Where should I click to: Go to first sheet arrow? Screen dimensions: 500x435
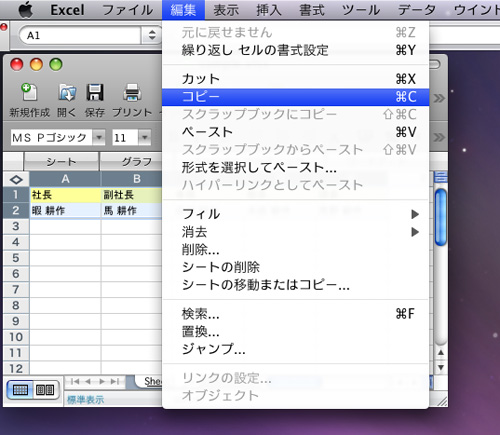pos(75,381)
